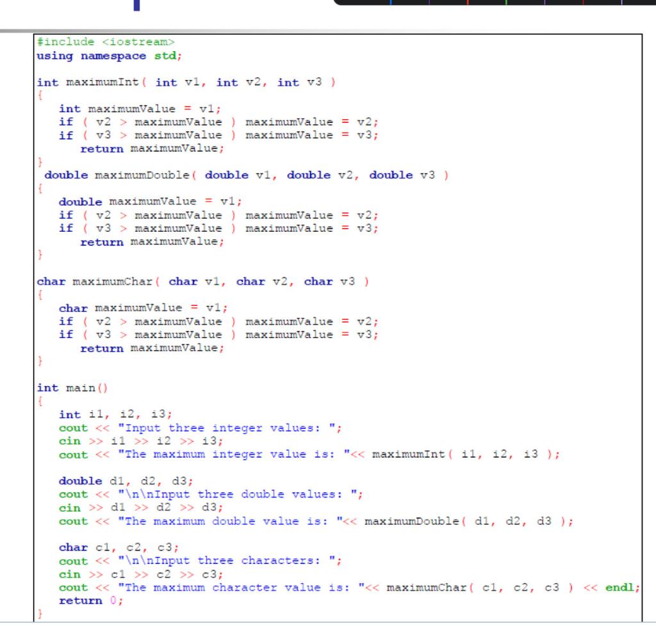
Task: Click the 'cin >> c1 >> c2 >> c3;' line
Action: [x=141, y=574]
